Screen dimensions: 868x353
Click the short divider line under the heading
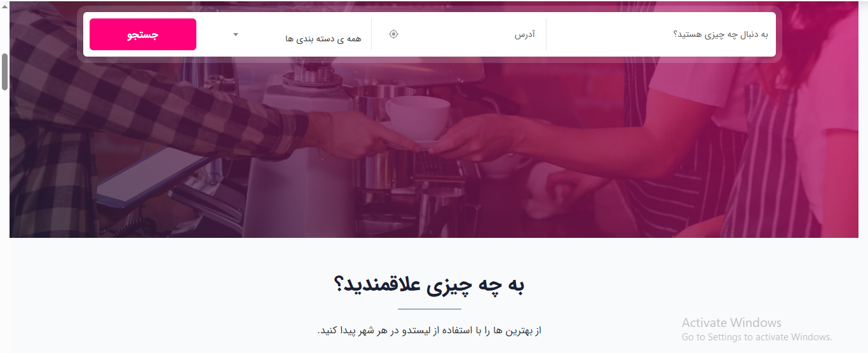430,309
